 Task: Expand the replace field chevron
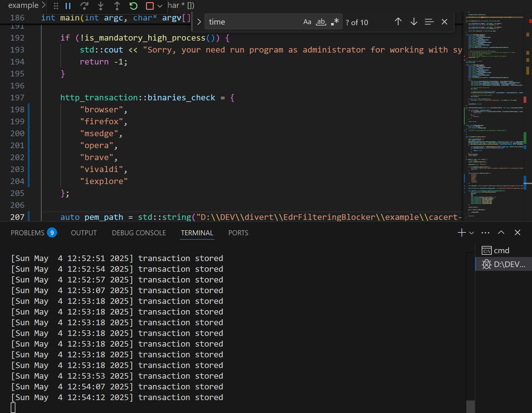[199, 22]
